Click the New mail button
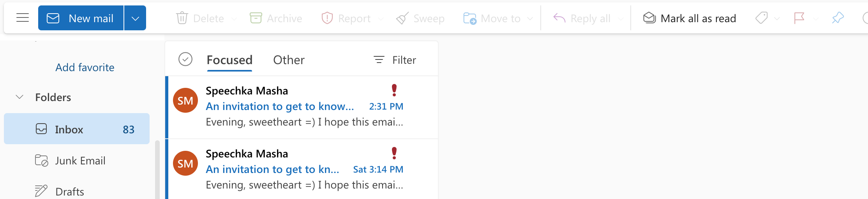 (81, 18)
